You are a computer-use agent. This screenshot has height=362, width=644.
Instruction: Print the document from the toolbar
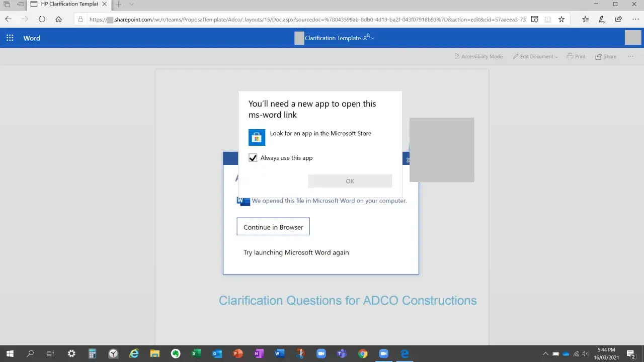(576, 56)
